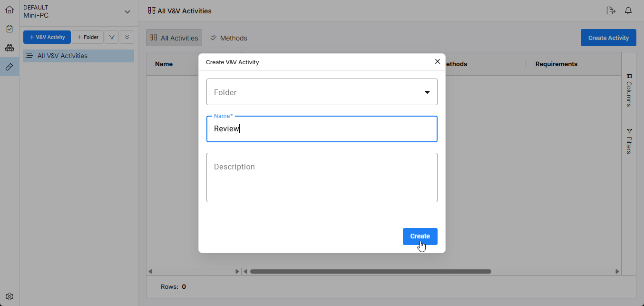Toggle the Filters side panel

[x=629, y=141]
